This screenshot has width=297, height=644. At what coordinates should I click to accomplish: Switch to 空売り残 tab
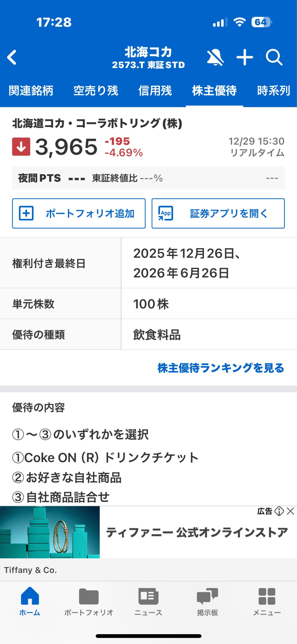click(96, 91)
